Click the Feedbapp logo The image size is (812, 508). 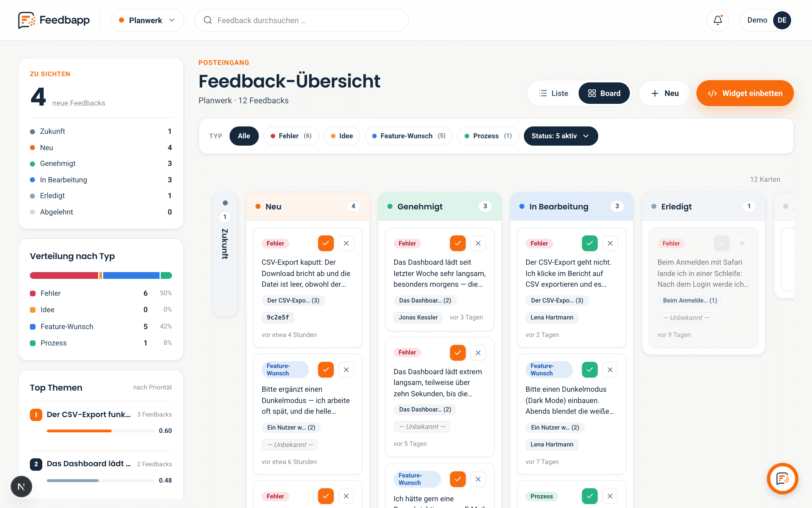coord(54,20)
